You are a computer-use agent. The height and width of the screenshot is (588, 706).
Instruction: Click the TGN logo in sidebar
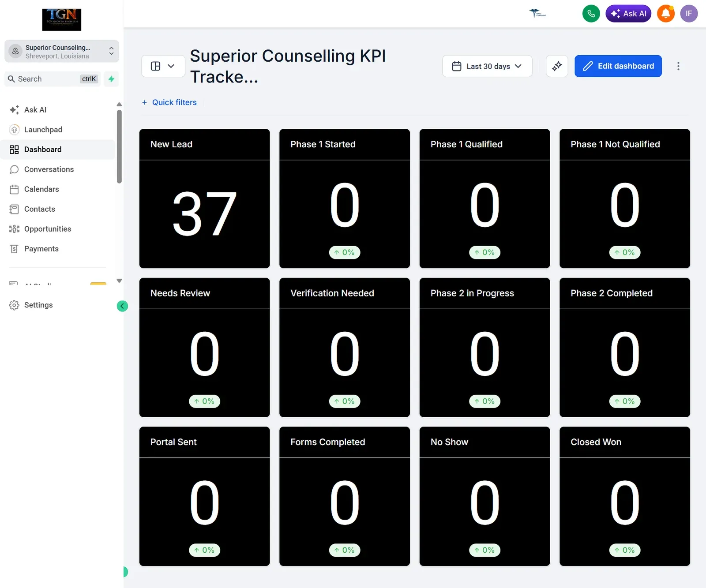(x=62, y=20)
